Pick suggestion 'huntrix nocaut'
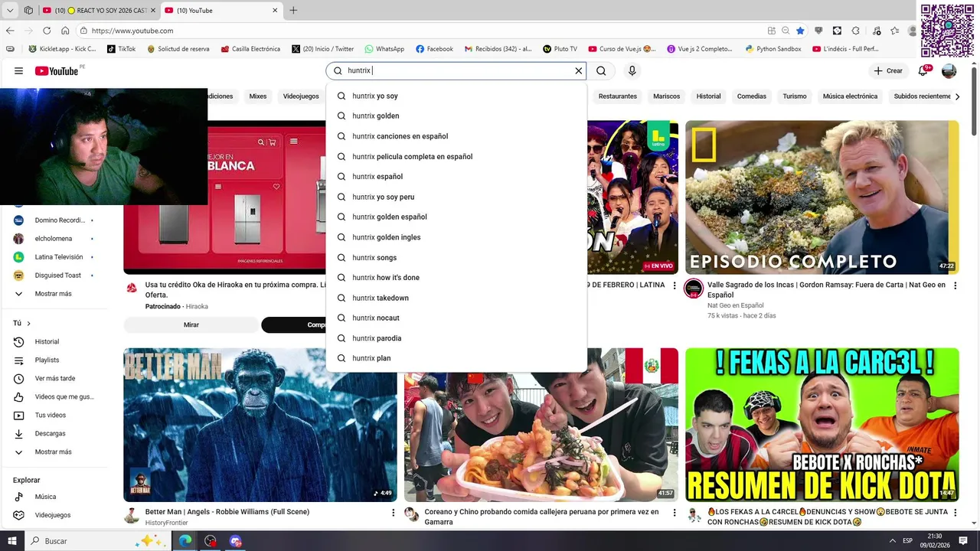The height and width of the screenshot is (551, 980). coord(456,318)
